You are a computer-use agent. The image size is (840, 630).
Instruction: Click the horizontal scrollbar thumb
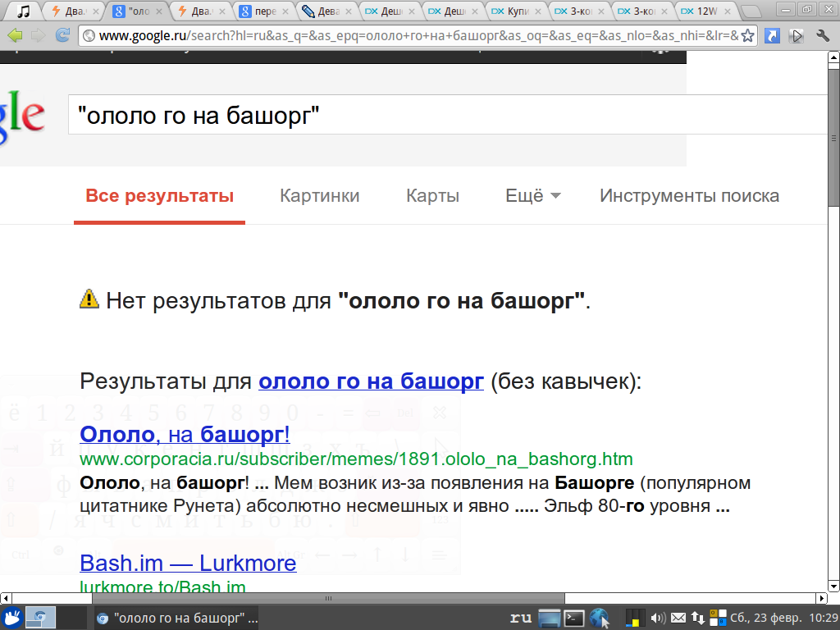(328, 598)
